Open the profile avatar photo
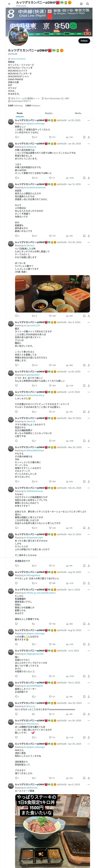The image size is (98, 868). coord(18,36)
